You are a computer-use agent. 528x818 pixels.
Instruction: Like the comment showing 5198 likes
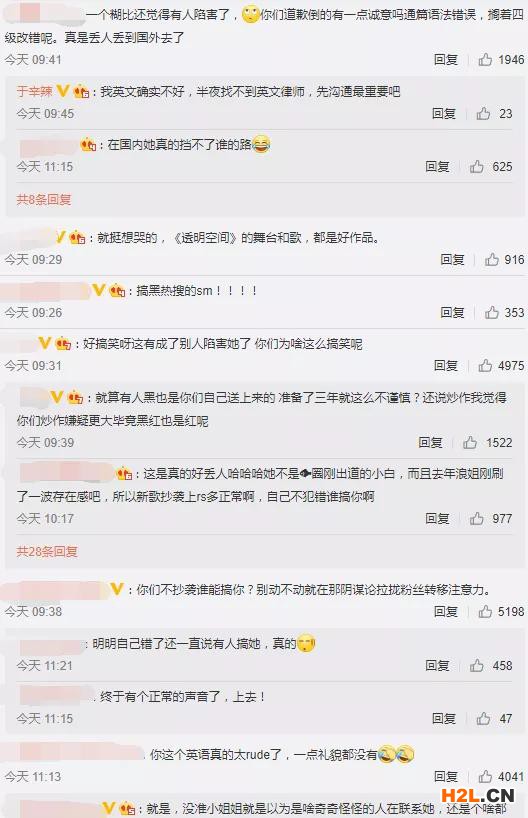click(485, 611)
